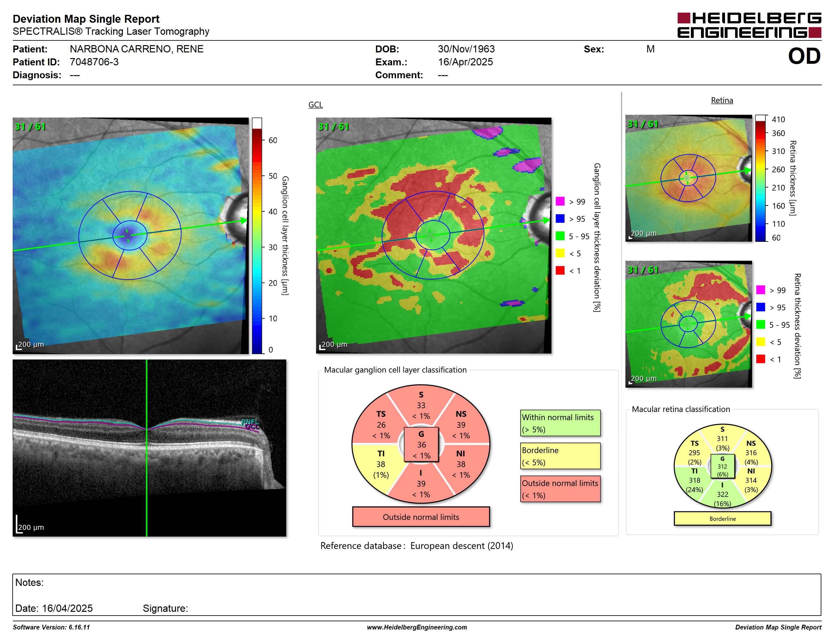Screen dimensions: 834x644
Task: Click the Macular ganglion cell layer classification heading
Action: point(395,370)
